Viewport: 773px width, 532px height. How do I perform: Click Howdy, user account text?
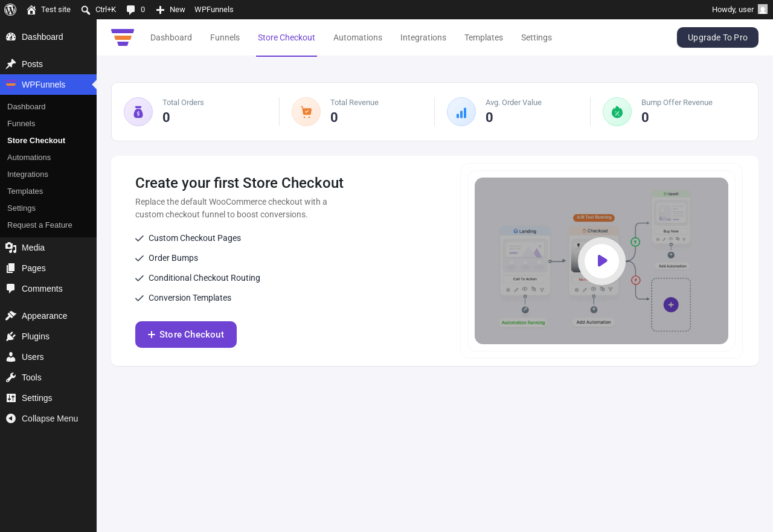(x=733, y=10)
